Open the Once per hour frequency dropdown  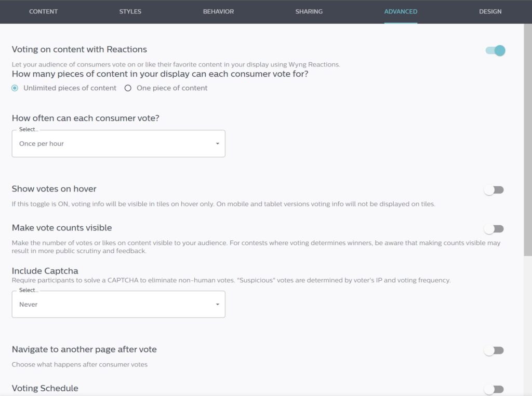pos(118,143)
